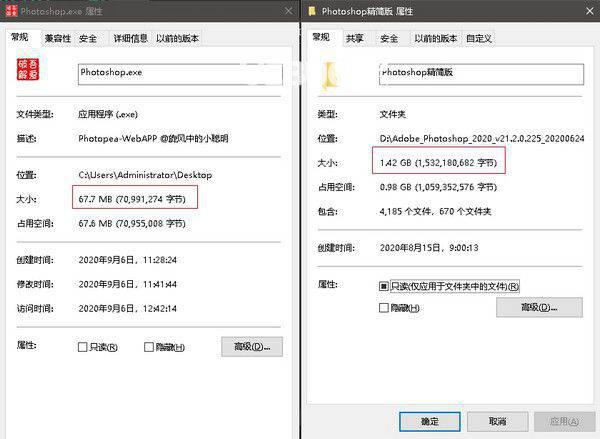Click the file type value 应用程序 (.exe)
The image size is (600, 439).
[108, 114]
